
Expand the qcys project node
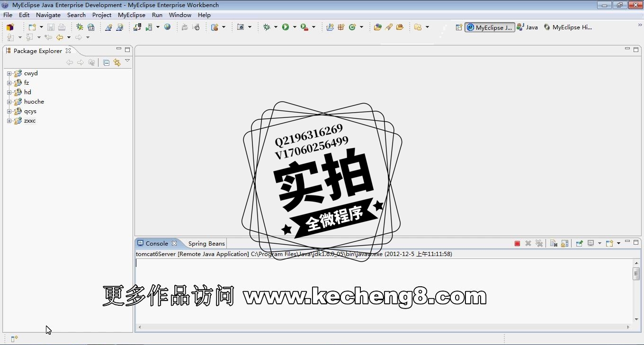pos(9,111)
